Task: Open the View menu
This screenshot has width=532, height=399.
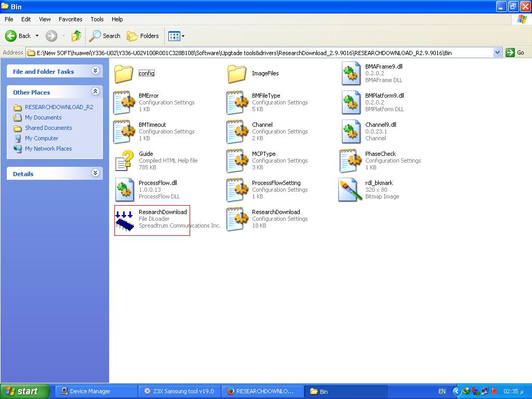Action: [x=45, y=19]
